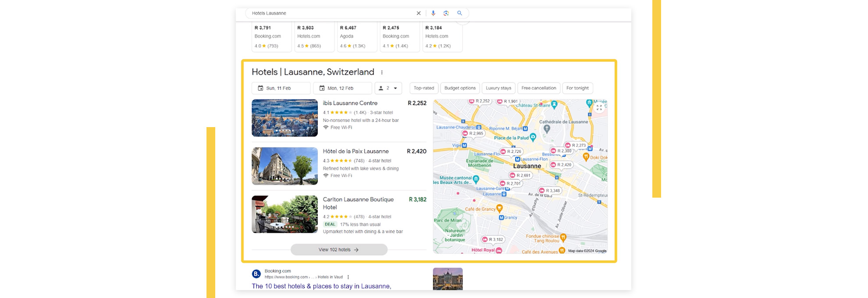The image size is (868, 298).
Task: Select the R 2,691 hotel pin
Action: pyautogui.click(x=520, y=175)
